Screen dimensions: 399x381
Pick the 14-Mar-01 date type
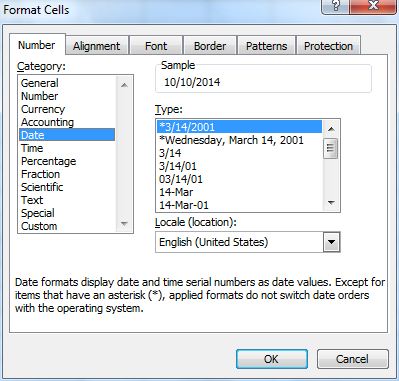pyautogui.click(x=239, y=205)
